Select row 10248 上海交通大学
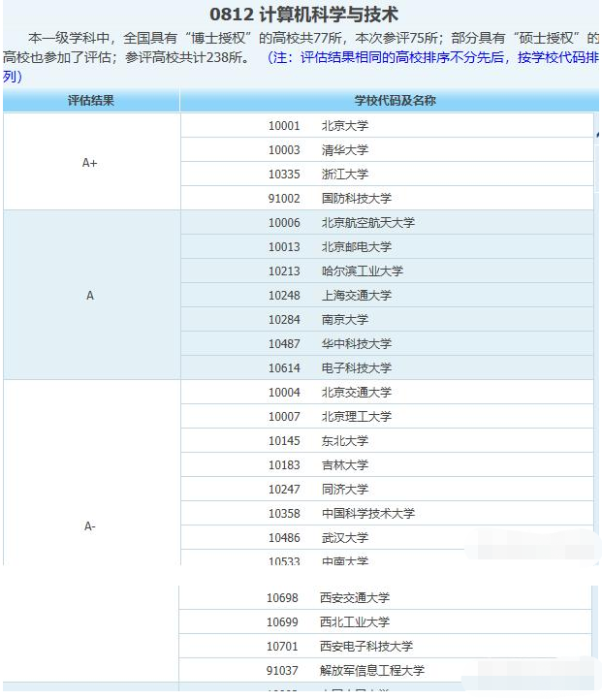Viewport: 602px width, 700px height. point(387,295)
